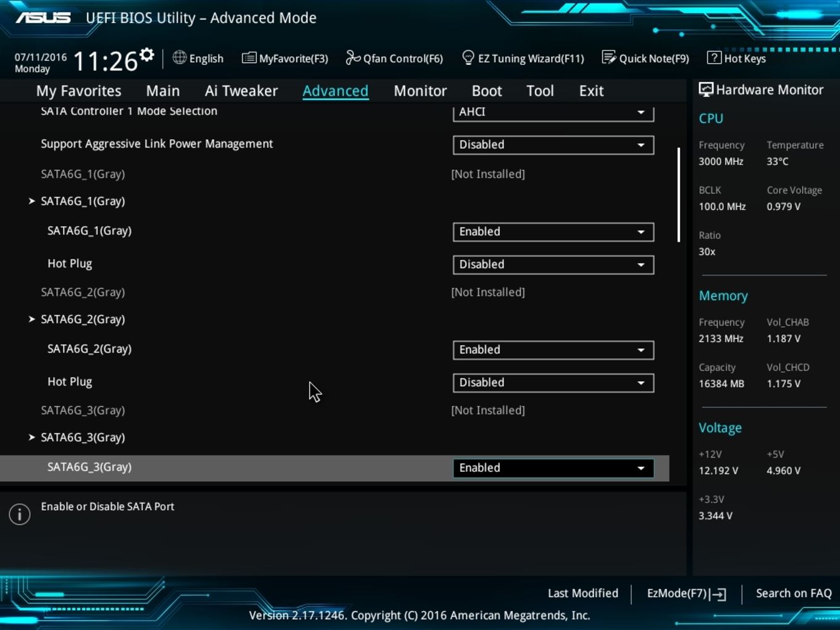The width and height of the screenshot is (840, 630).
Task: Click the Enable or Disable SATA Port help text
Action: coord(107,506)
